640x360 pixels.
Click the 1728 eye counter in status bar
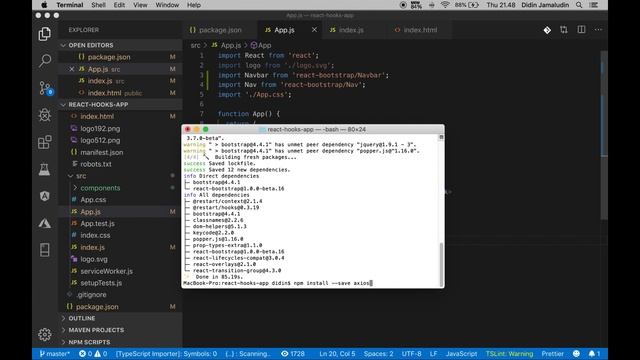pos(293,353)
